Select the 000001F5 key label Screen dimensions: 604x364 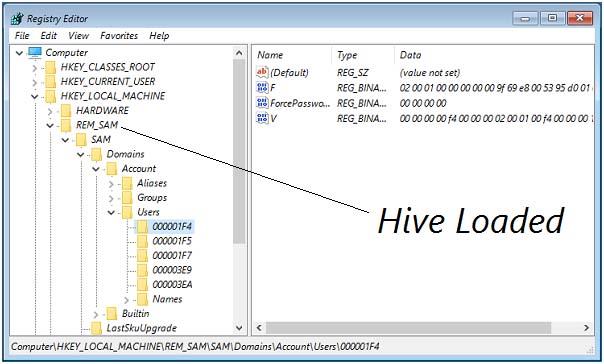pyautogui.click(x=172, y=242)
